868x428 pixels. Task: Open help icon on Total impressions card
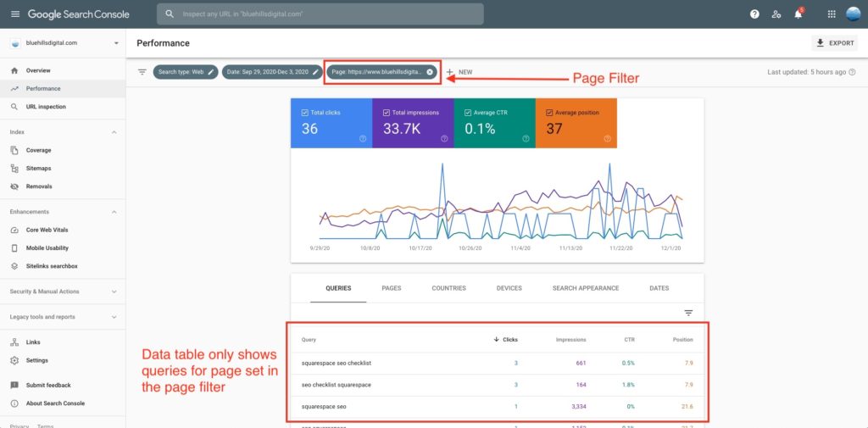click(x=444, y=138)
